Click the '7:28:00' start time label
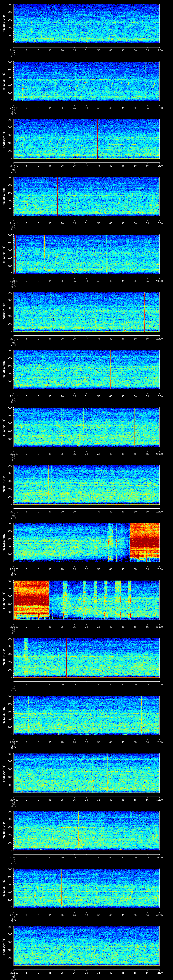This screenshot has height=980, width=173. click(14, 742)
